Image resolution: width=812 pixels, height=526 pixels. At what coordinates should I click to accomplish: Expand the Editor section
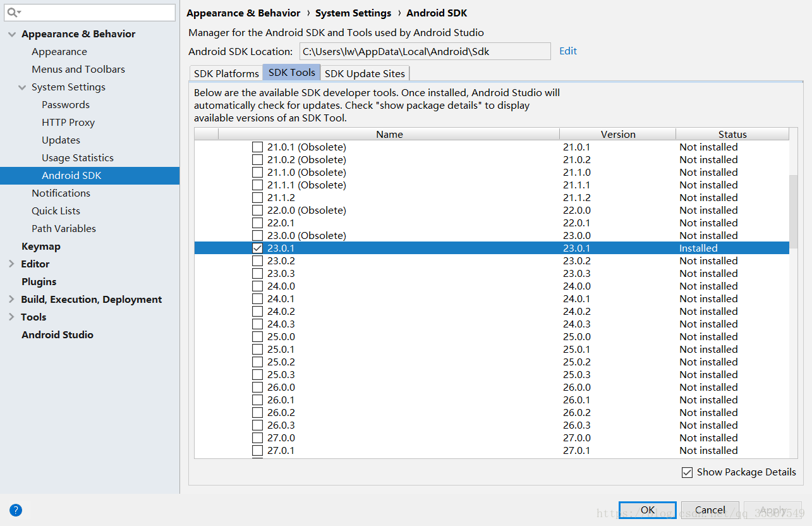(x=11, y=264)
